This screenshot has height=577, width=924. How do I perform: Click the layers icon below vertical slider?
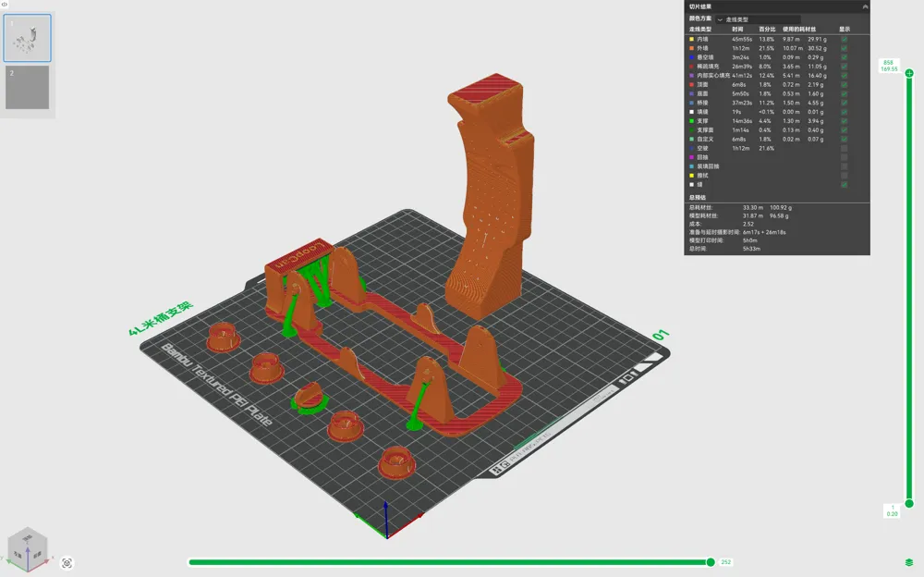coord(908,562)
